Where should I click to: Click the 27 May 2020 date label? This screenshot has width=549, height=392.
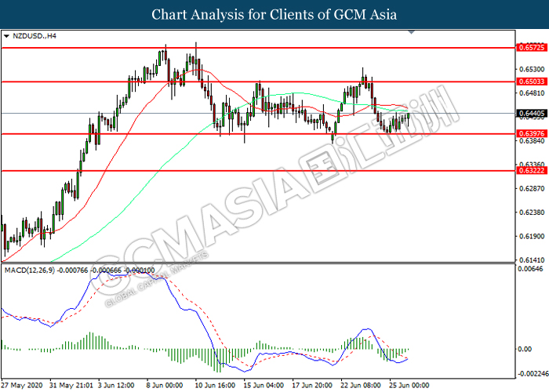click(x=22, y=386)
